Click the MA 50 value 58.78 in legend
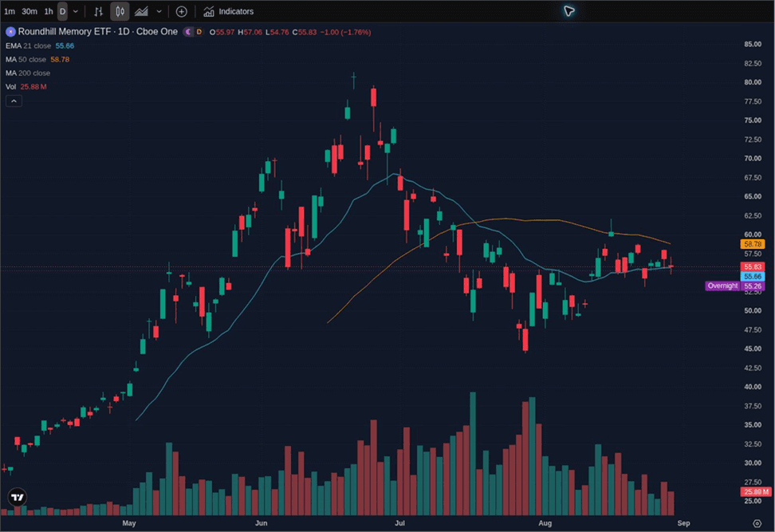 click(x=60, y=59)
